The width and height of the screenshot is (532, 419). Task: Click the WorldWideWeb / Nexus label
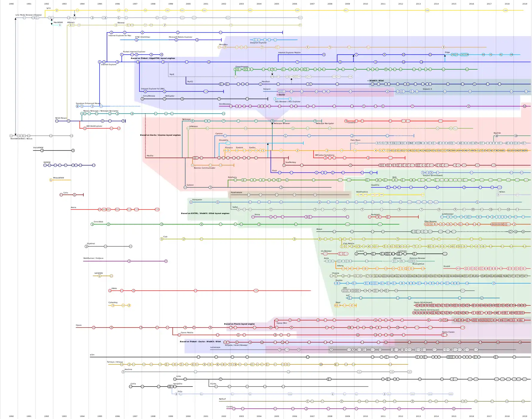pos(21,139)
